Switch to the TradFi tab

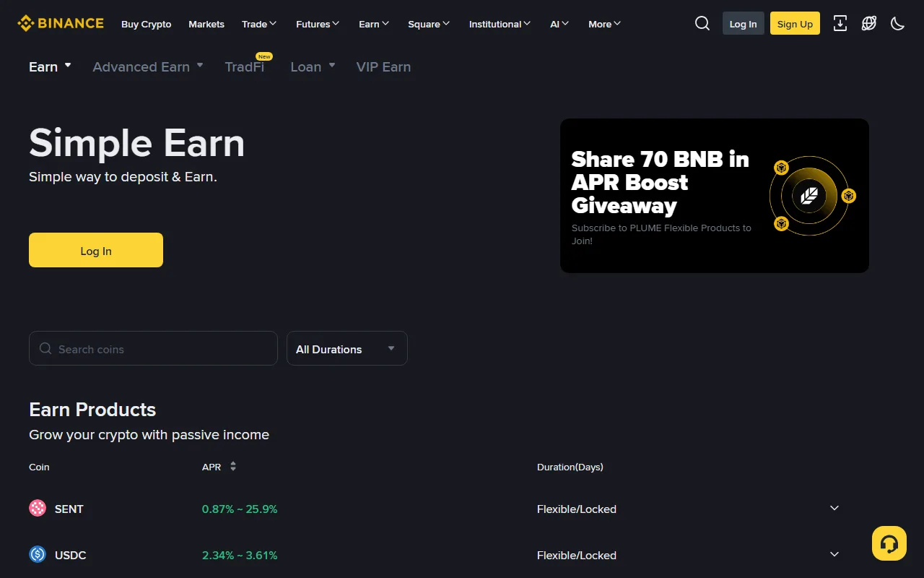[245, 66]
